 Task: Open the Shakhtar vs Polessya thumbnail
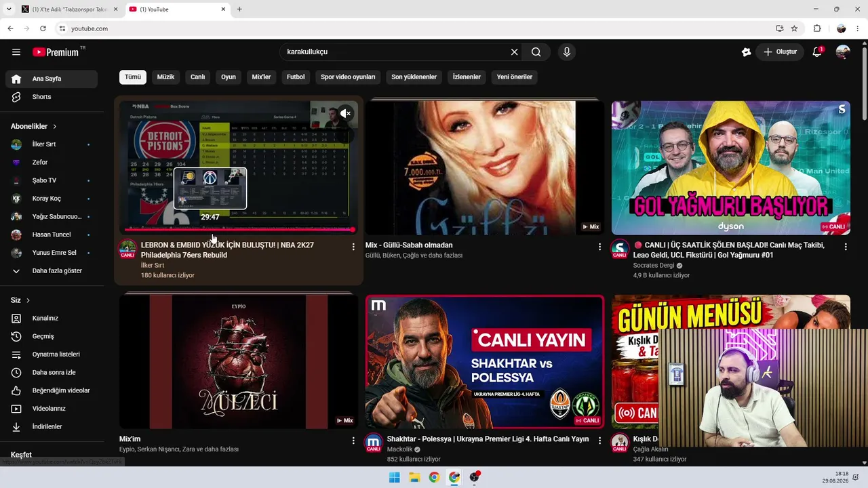tap(485, 362)
